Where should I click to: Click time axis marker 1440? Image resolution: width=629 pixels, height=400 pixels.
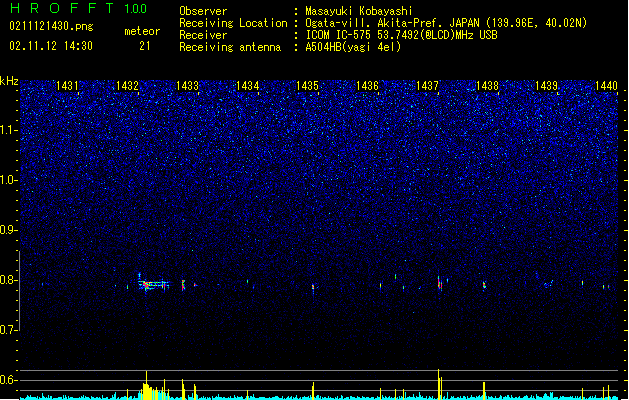click(x=607, y=85)
